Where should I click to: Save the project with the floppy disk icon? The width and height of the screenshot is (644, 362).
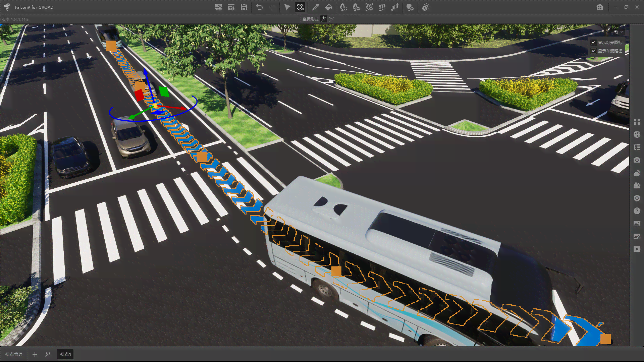coord(244,7)
